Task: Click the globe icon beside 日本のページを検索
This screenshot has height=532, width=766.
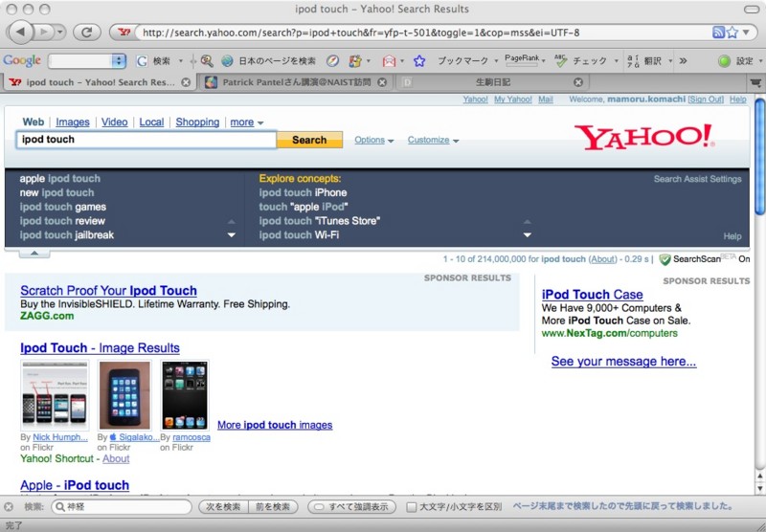Action: 227,60
